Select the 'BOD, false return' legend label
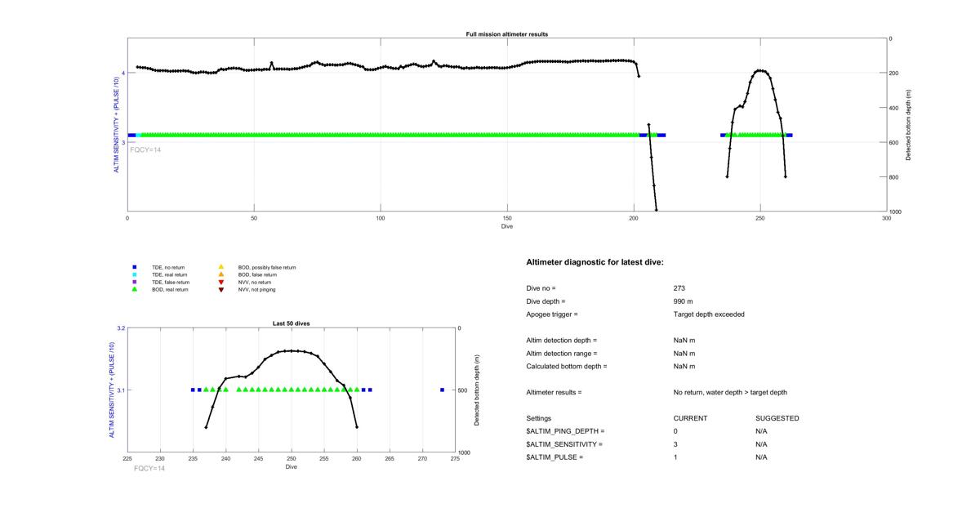Screen dimensions: 980x508 258,274
